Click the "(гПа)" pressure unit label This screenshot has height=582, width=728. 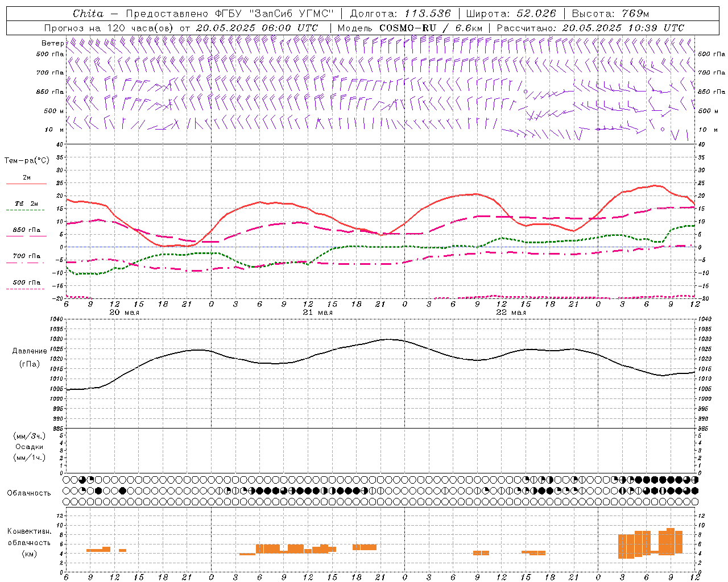pyautogui.click(x=30, y=364)
